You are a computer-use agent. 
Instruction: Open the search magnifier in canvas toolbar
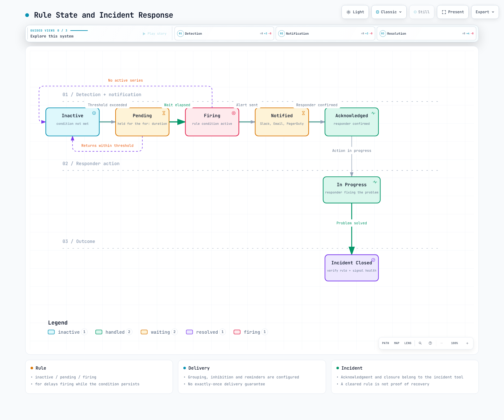(420, 343)
